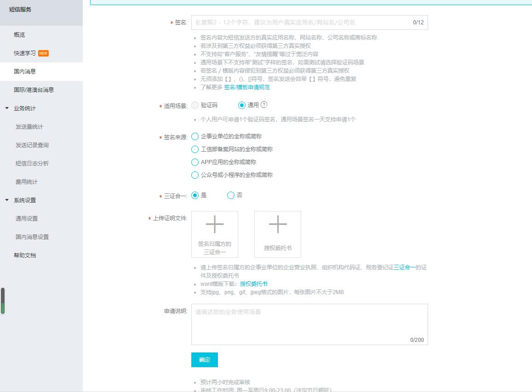Click the plus to upload 授权委托书

click(x=278, y=224)
